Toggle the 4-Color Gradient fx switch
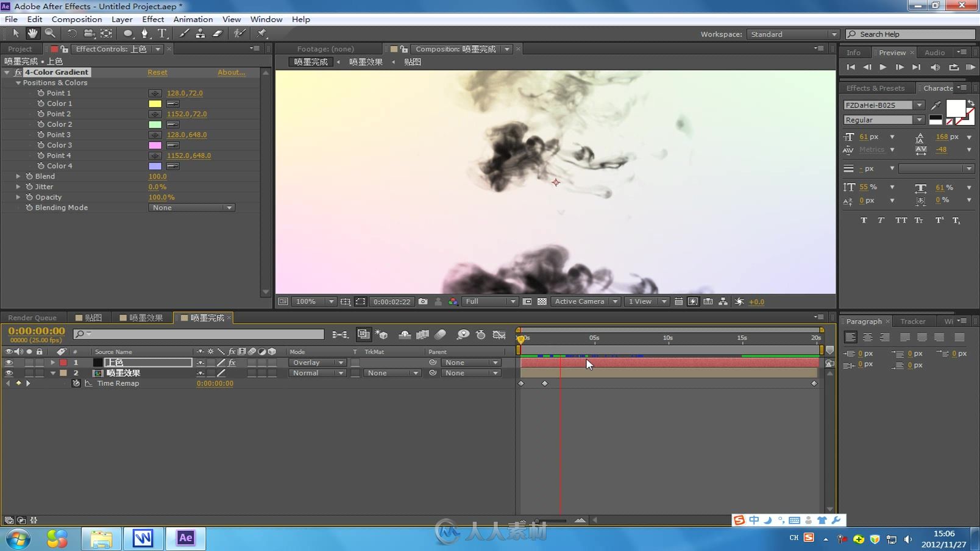This screenshot has height=551, width=980. point(18,72)
